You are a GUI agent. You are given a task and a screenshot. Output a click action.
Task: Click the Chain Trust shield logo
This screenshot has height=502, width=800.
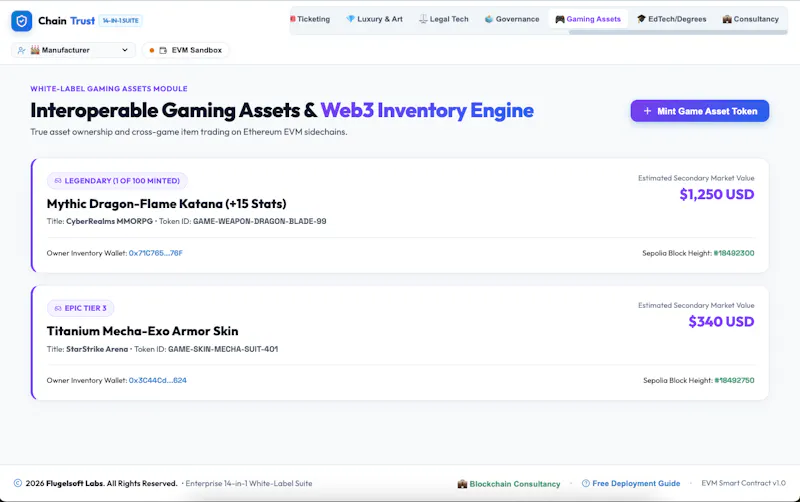click(x=21, y=21)
